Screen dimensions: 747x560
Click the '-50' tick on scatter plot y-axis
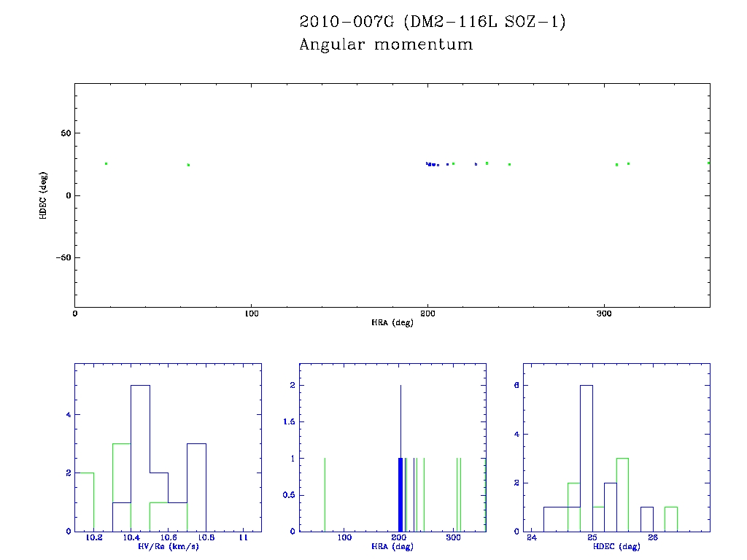click(x=64, y=257)
